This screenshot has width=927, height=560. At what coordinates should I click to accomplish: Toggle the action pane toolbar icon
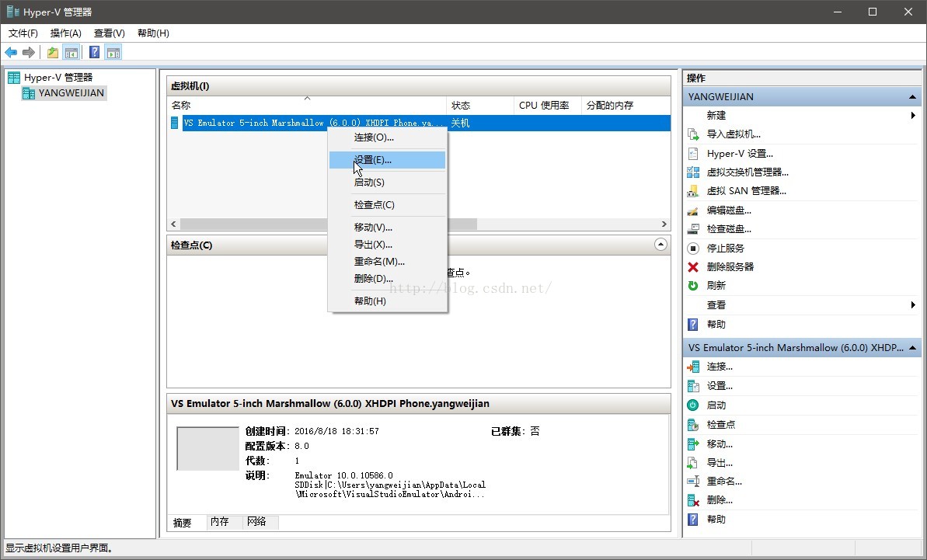tap(113, 53)
